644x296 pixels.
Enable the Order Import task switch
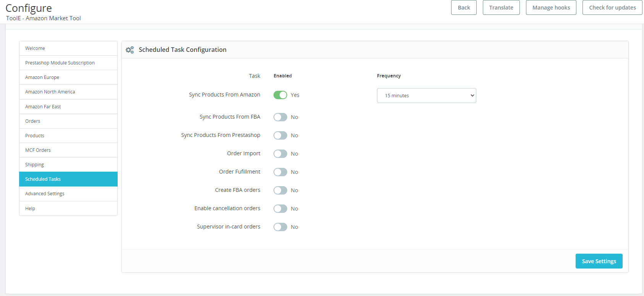click(280, 154)
